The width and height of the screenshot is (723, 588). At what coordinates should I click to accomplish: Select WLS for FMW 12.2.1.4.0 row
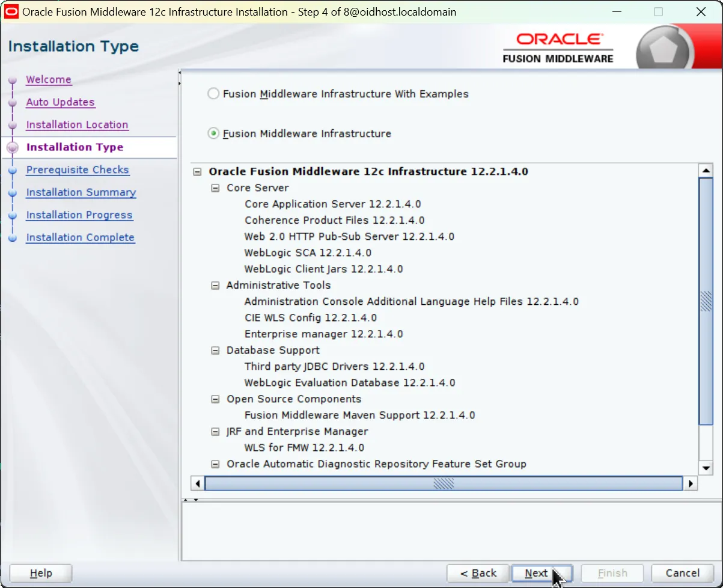(x=304, y=448)
